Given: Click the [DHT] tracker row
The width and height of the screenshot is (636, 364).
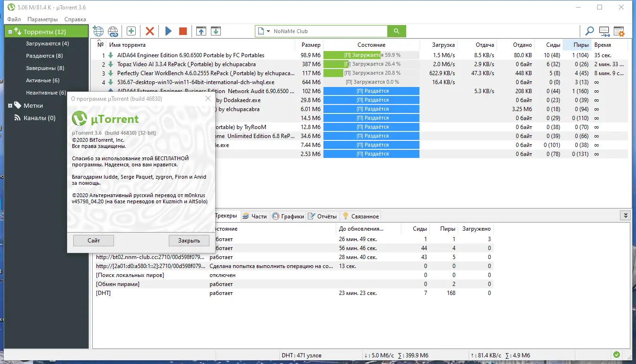Looking at the screenshot, I should pyautogui.click(x=293, y=293).
